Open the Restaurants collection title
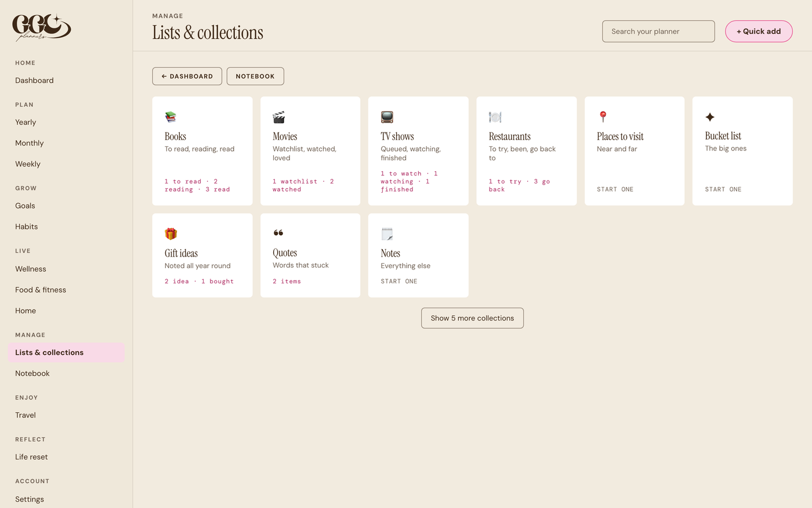 pyautogui.click(x=509, y=136)
